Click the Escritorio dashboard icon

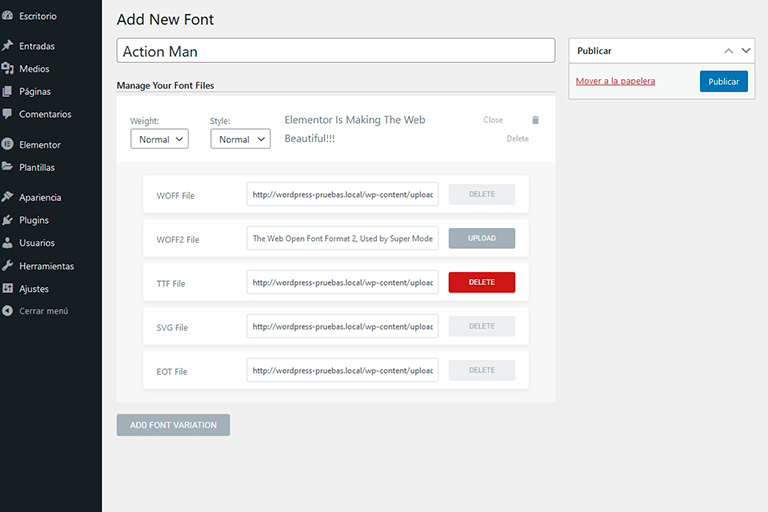tap(7, 16)
